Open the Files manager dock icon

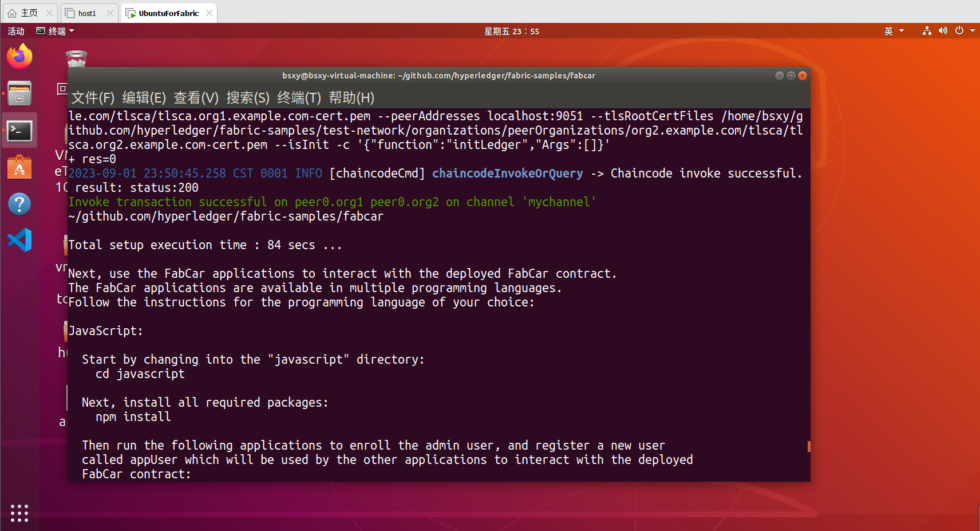(19, 94)
